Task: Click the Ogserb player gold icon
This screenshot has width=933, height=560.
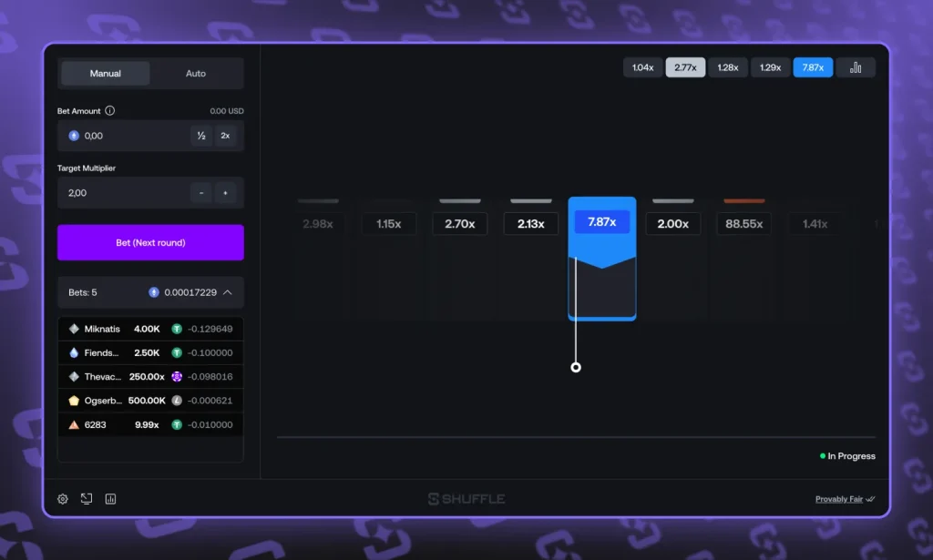Action: pyautogui.click(x=74, y=401)
